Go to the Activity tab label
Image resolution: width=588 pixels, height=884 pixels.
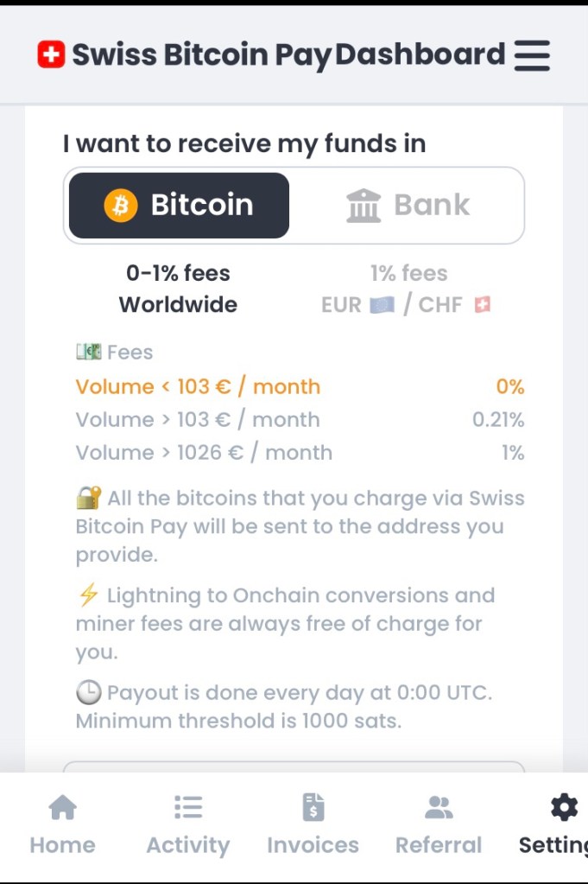[x=188, y=845]
